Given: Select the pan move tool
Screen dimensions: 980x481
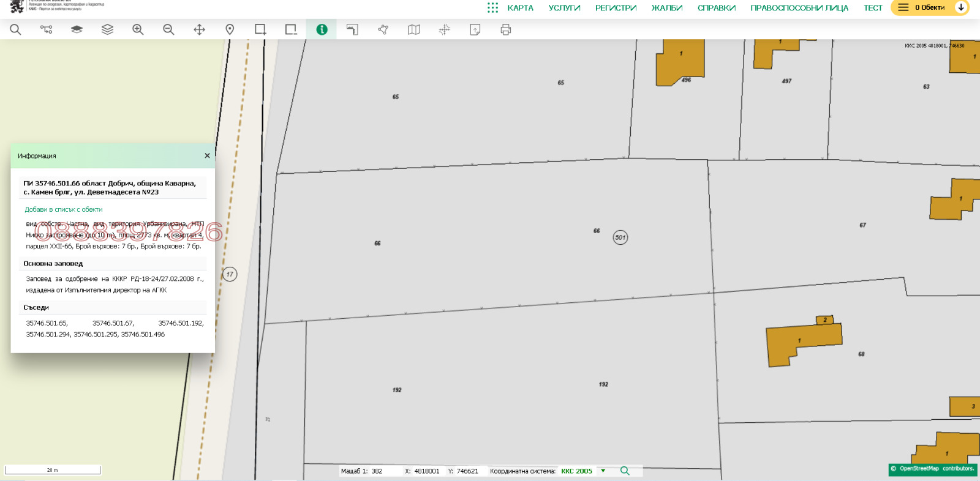Looking at the screenshot, I should [199, 29].
